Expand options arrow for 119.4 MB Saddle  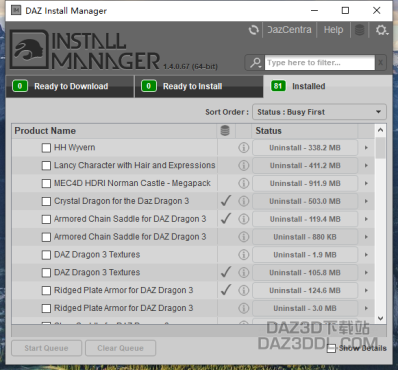click(366, 219)
